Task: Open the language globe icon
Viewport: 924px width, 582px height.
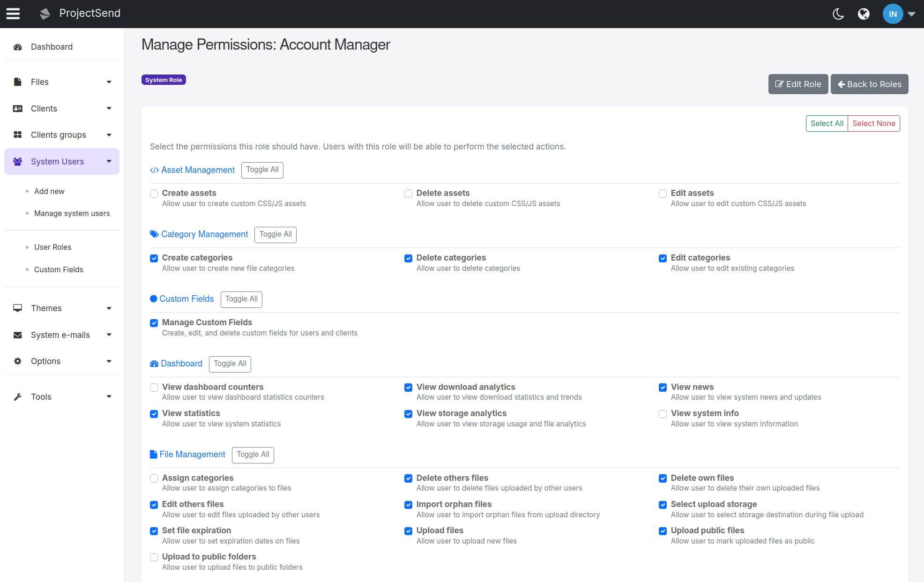Action: (x=864, y=14)
